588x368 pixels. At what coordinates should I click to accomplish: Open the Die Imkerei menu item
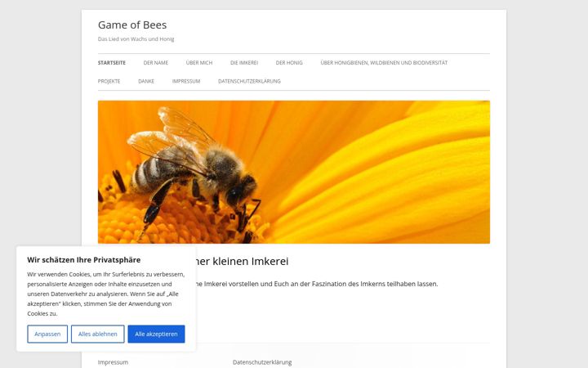[244, 63]
